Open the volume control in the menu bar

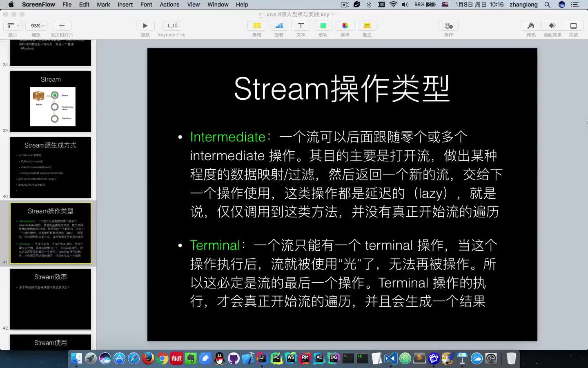[405, 4]
